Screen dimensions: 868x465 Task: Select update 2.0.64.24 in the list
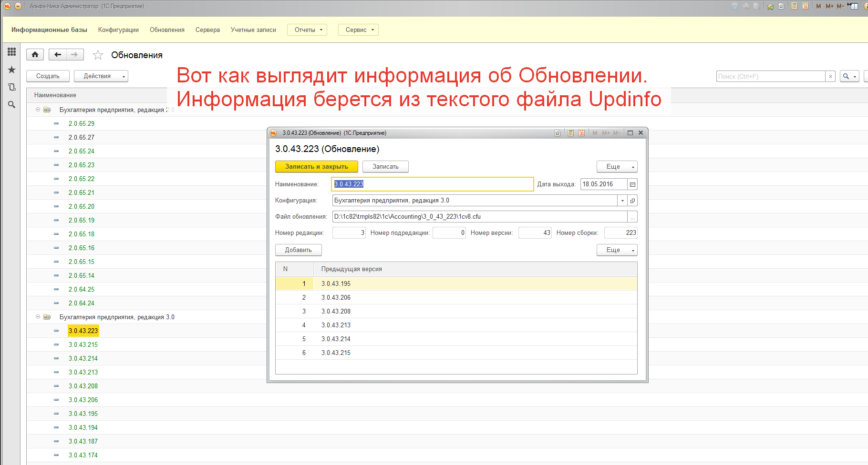tap(82, 303)
